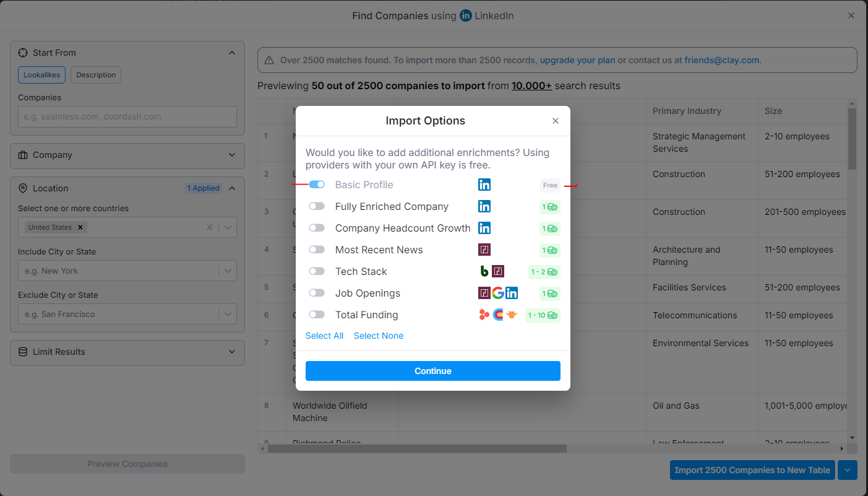Click credit coin badge for Most Recent News
The height and width of the screenshot is (496, 868).
point(549,250)
